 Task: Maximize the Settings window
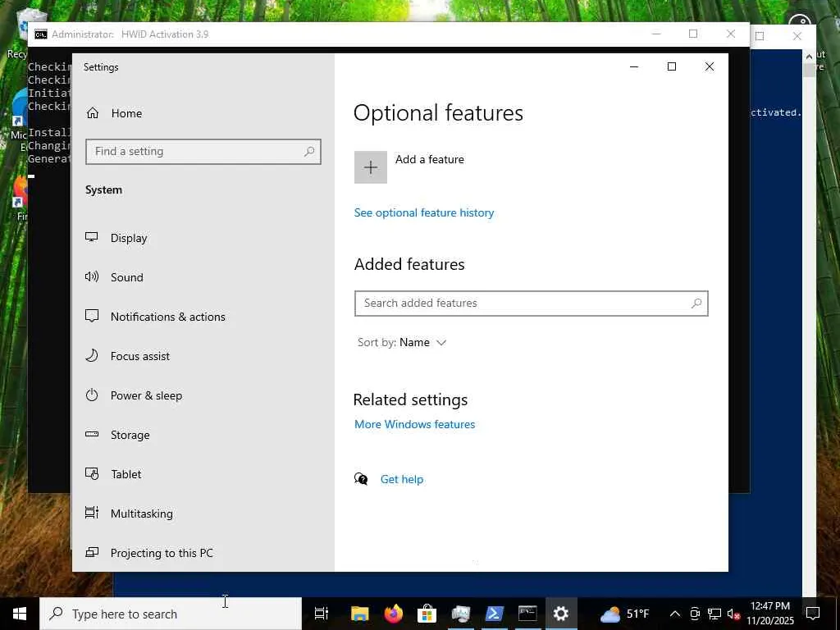pyautogui.click(x=672, y=66)
